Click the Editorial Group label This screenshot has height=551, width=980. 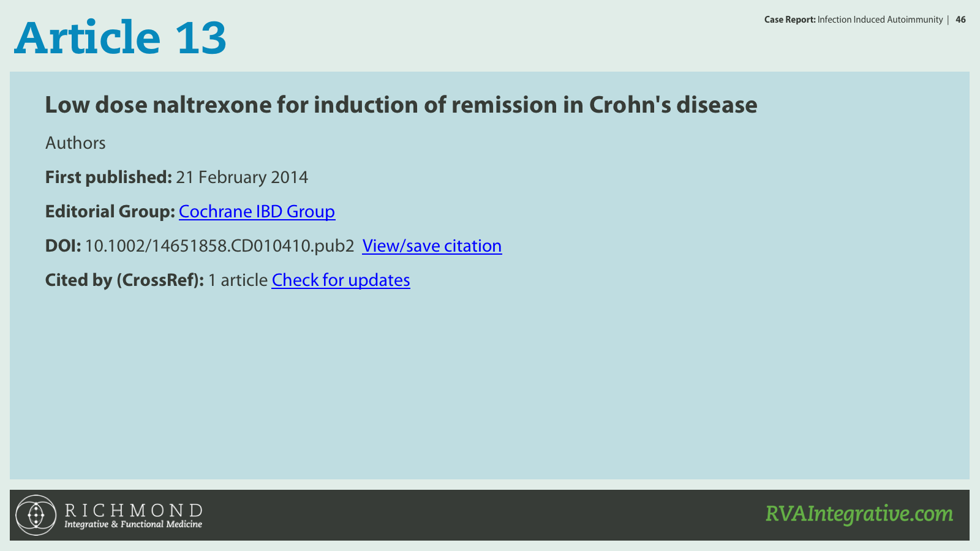110,211
